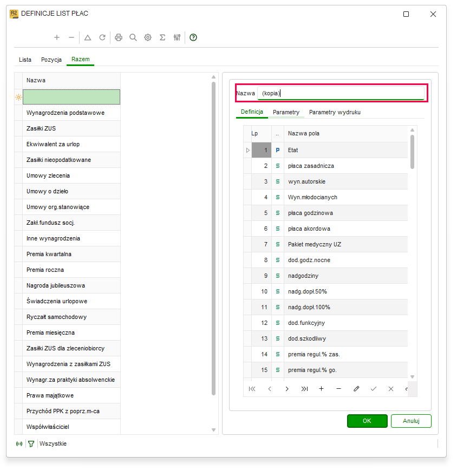Viewport: 457px width, 476px height.
Task: Open search with the magnifier icon
Action: (133, 38)
